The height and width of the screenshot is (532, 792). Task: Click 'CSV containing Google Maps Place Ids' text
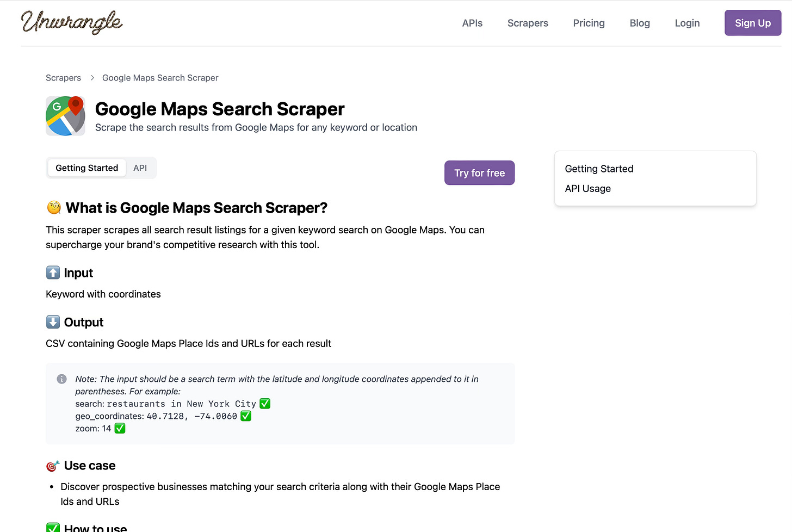pos(188,344)
